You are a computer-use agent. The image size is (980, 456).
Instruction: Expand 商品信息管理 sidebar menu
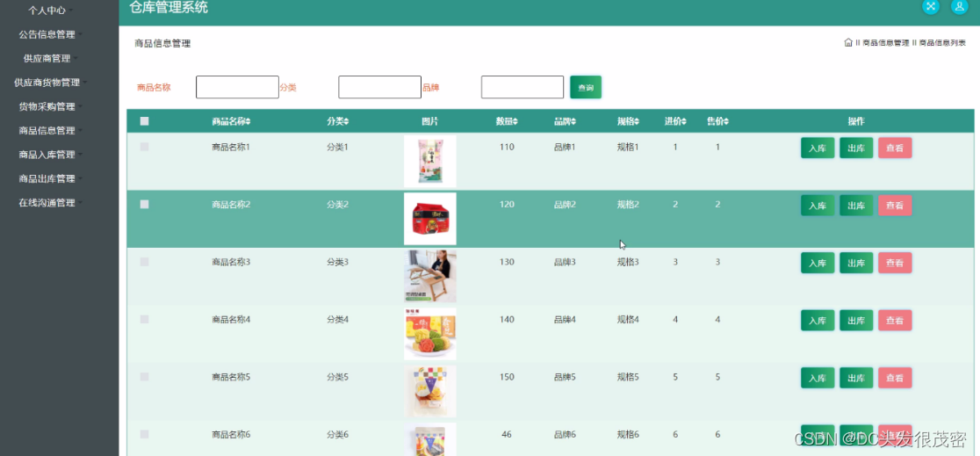pyautogui.click(x=51, y=131)
